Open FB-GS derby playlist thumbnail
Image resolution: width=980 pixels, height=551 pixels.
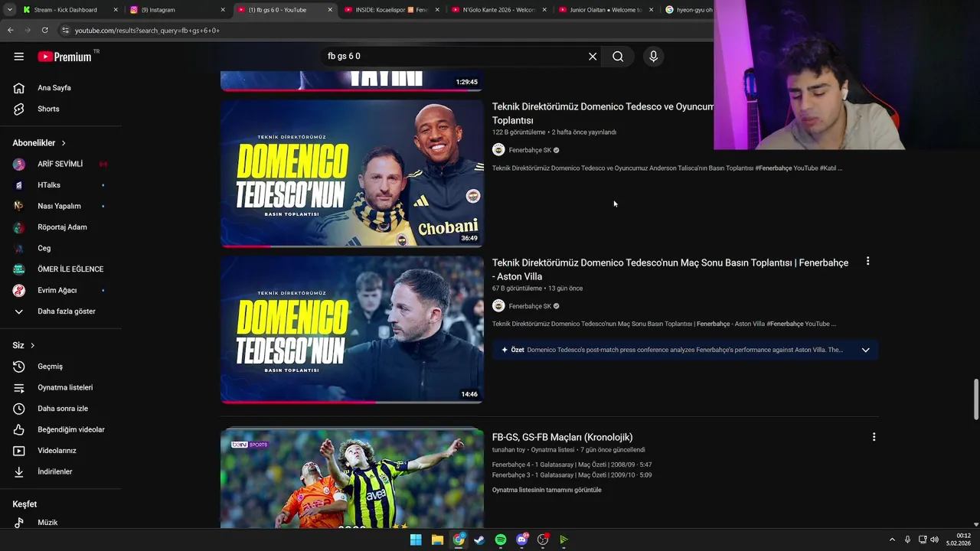pos(352,478)
